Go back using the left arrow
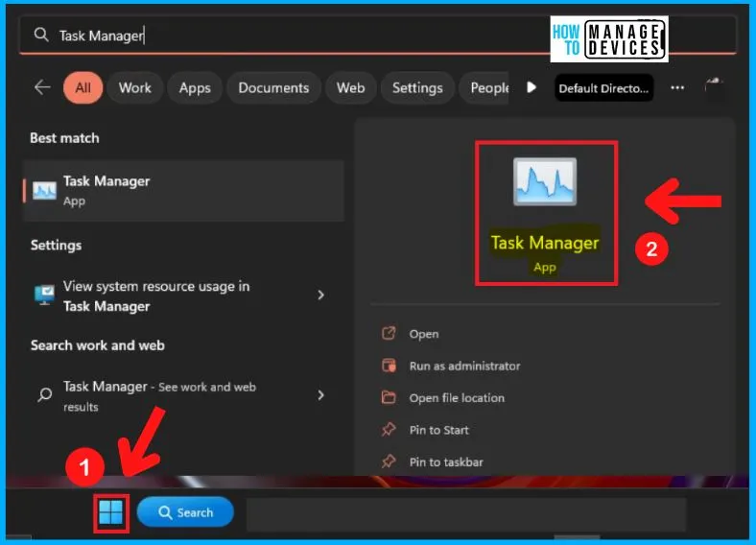This screenshot has width=756, height=545. 42,87
